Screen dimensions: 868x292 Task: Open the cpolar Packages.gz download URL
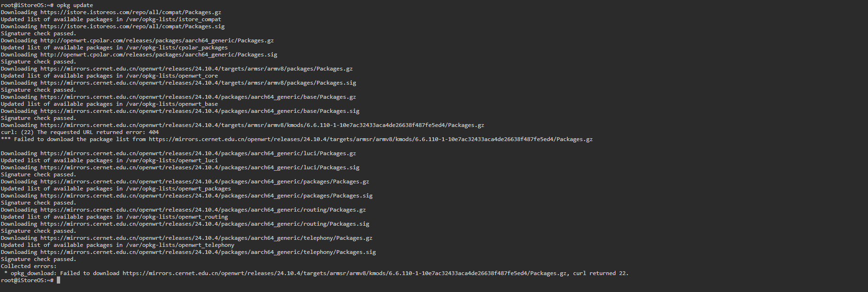157,40
